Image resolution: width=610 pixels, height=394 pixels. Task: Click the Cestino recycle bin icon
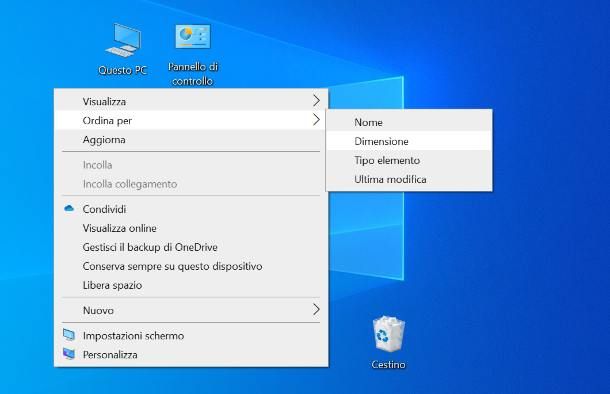coord(388,342)
